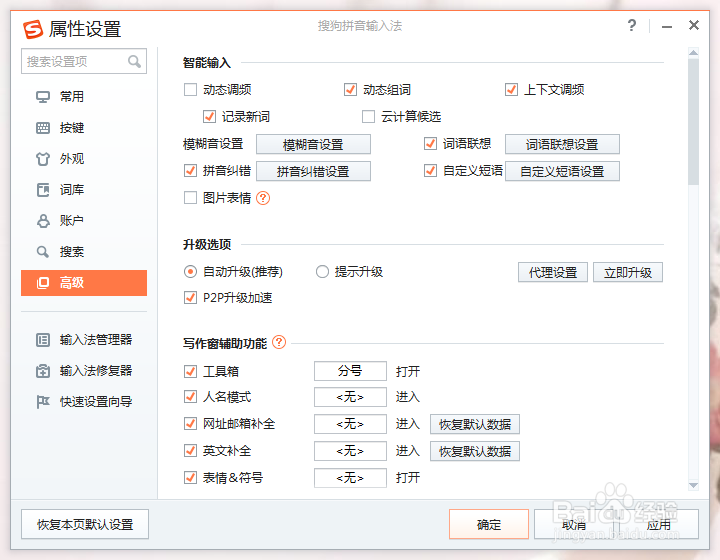720x560 pixels.
Task: Click the icon next to 高级
Action: (x=43, y=283)
